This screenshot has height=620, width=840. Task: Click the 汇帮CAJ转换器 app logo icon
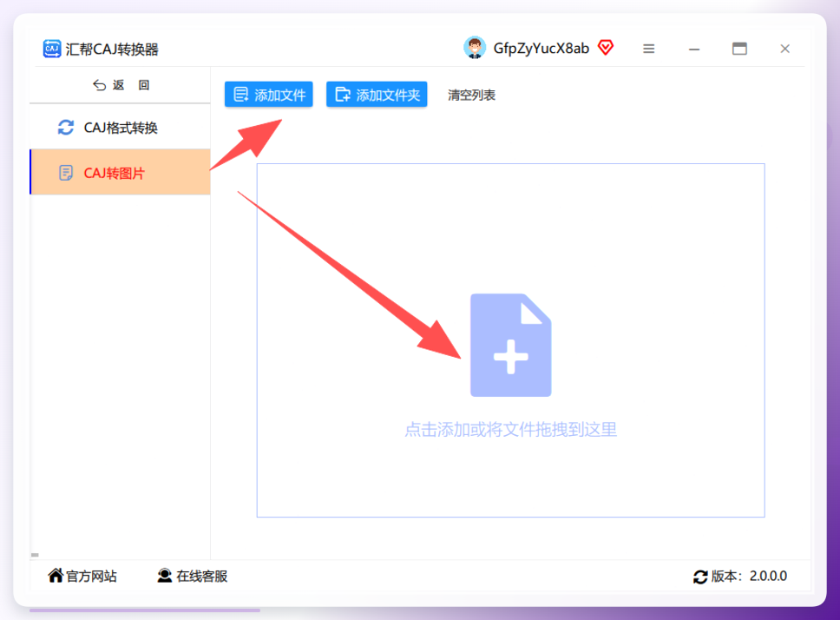point(52,49)
